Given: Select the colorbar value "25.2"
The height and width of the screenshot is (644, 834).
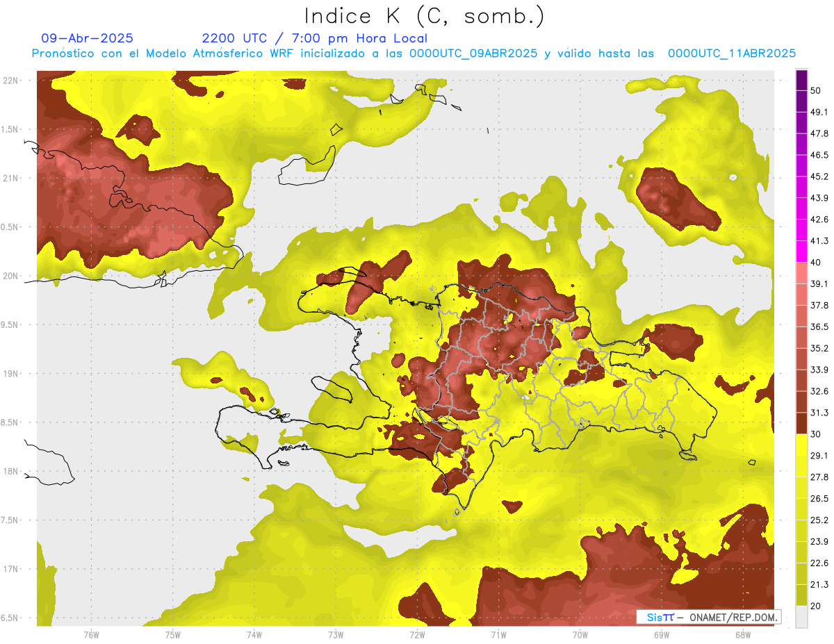Looking at the screenshot, I should click(819, 520).
